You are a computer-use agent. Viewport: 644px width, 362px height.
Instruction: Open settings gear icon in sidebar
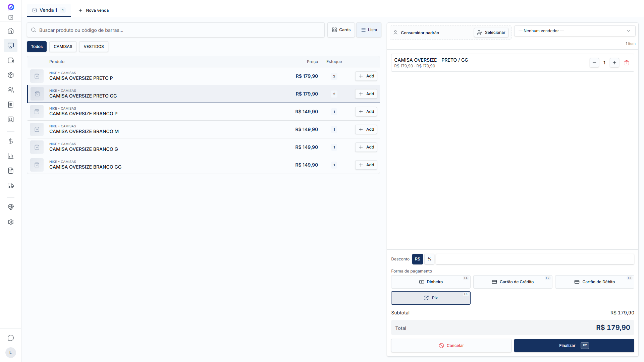point(11,222)
